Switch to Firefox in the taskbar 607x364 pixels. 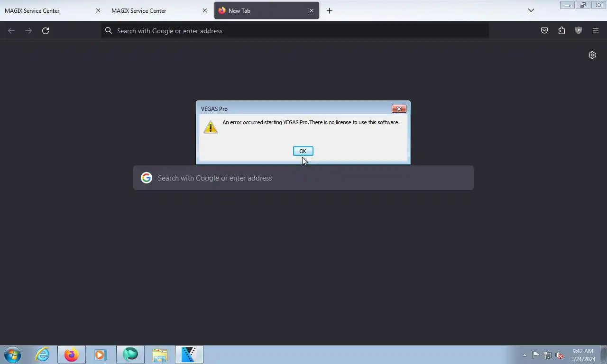tap(72, 355)
